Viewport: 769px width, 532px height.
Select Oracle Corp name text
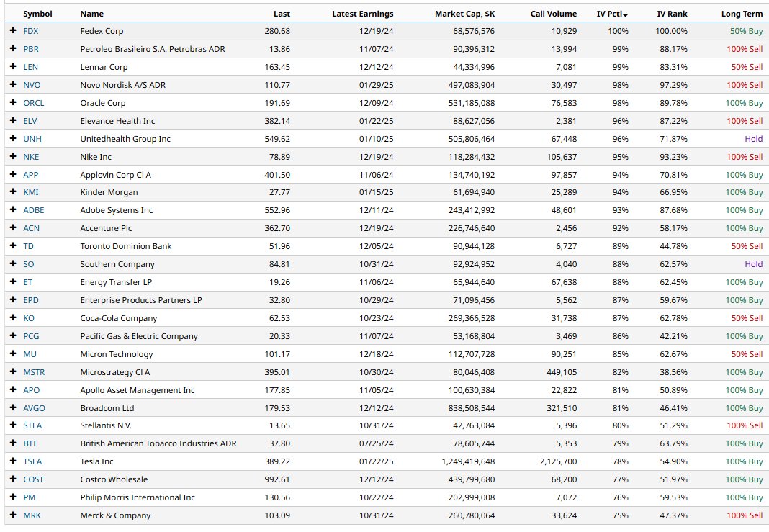(102, 103)
